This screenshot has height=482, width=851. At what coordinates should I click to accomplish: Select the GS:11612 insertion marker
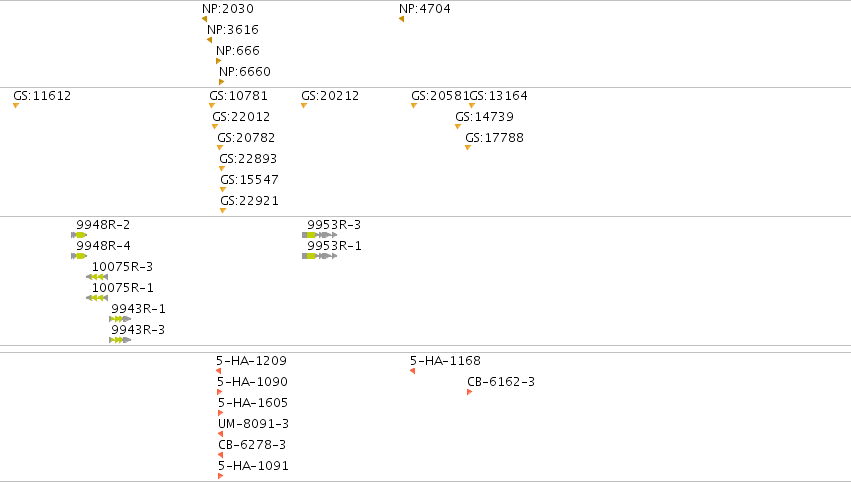point(16,106)
